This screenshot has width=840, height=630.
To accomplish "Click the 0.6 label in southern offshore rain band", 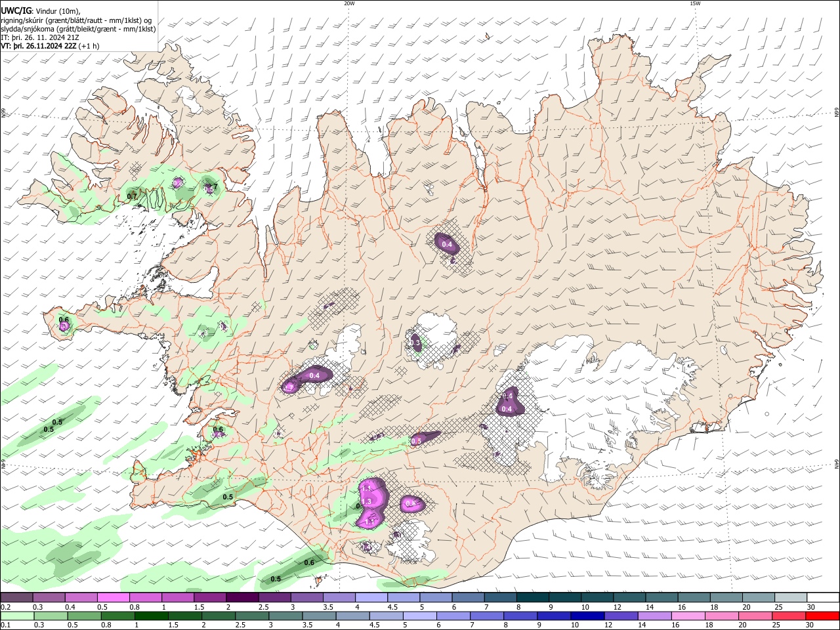I will (309, 562).
